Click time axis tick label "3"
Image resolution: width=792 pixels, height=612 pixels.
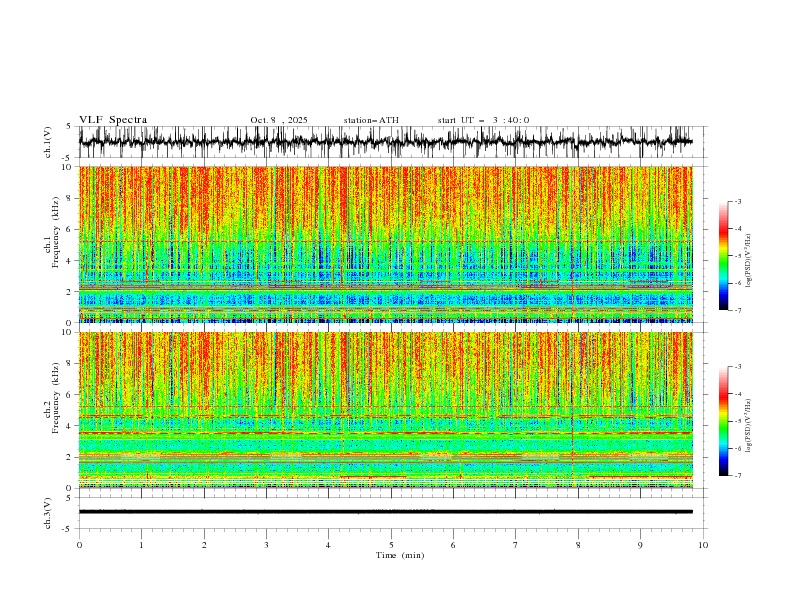266,545
